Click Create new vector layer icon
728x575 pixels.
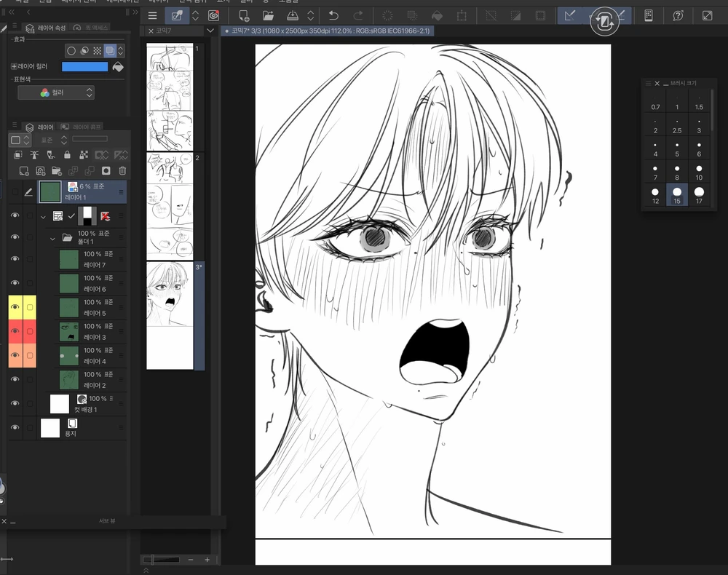pyautogui.click(x=40, y=171)
